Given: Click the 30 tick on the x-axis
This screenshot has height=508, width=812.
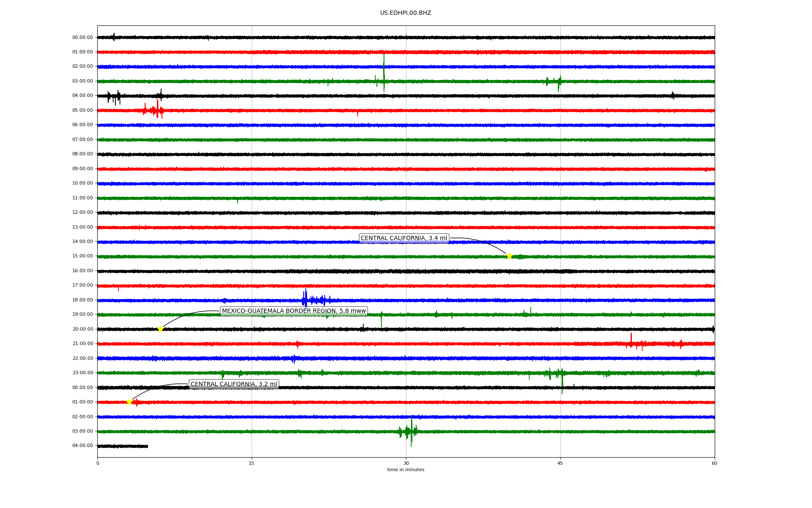Looking at the screenshot, I should click(406, 464).
